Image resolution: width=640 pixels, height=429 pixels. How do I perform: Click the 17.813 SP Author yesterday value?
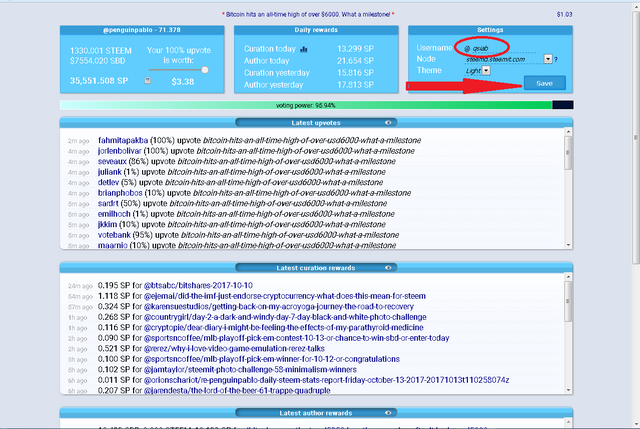(x=355, y=85)
